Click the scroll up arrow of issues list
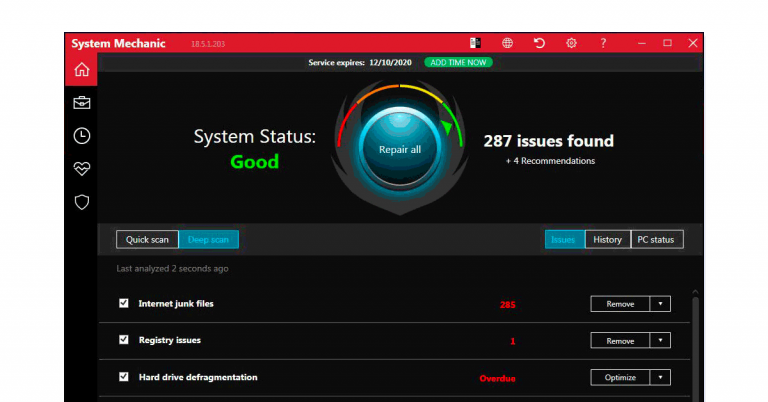Image resolution: width=768 pixels, height=402 pixels. pos(695,292)
